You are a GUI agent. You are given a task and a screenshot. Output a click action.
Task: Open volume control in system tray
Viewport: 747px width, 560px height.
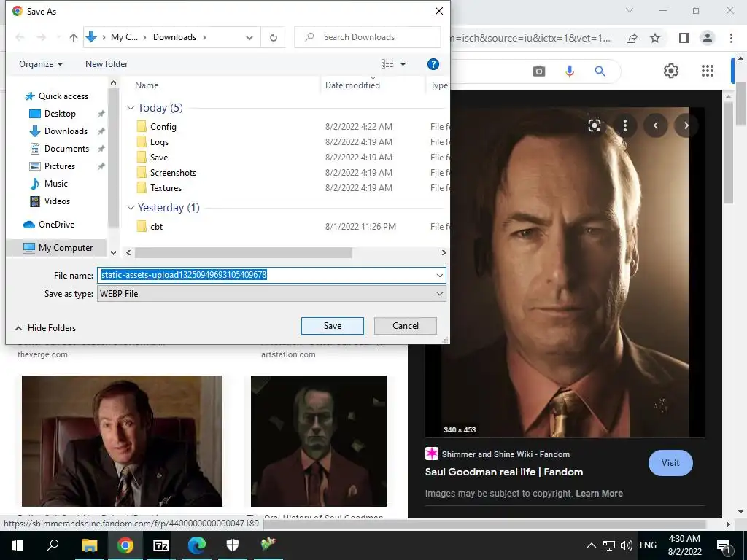click(627, 545)
